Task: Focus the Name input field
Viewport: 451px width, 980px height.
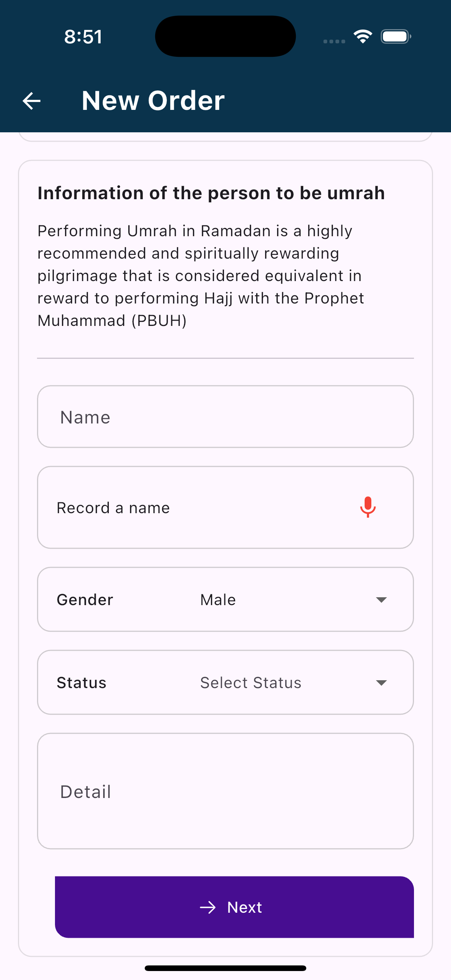Action: pyautogui.click(x=225, y=417)
